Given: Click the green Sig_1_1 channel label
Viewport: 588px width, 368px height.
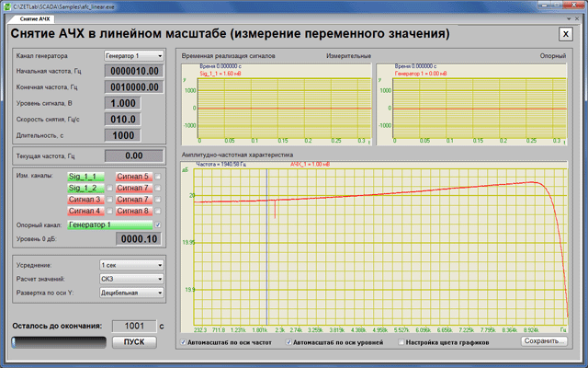Looking at the screenshot, I should click(85, 177).
